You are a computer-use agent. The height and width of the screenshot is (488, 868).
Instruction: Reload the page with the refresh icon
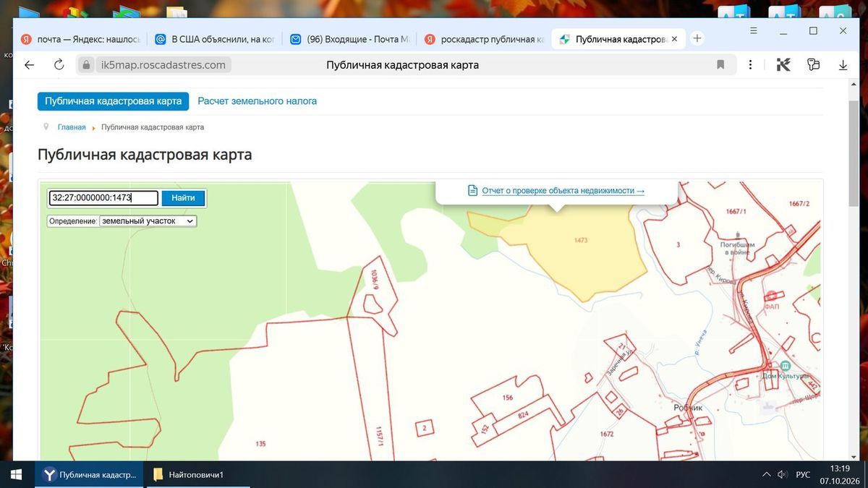59,65
